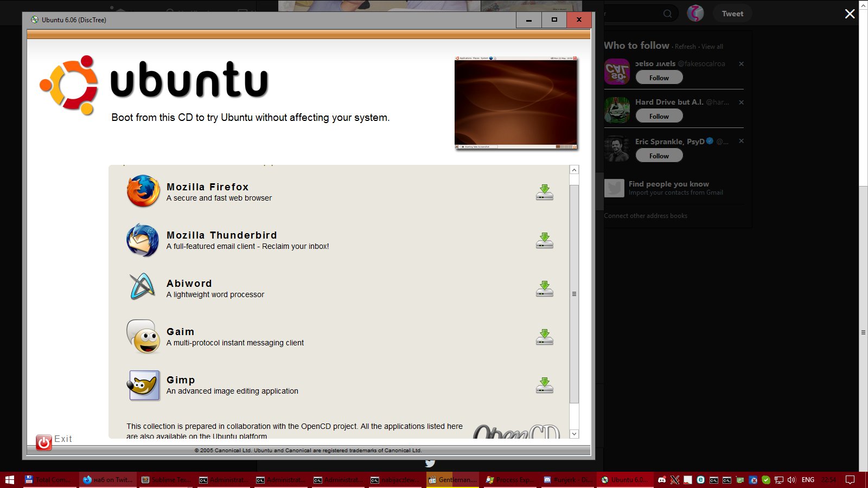Click the Ubuntu desktop screenshot thumbnail
The image size is (868, 488).
pos(515,102)
